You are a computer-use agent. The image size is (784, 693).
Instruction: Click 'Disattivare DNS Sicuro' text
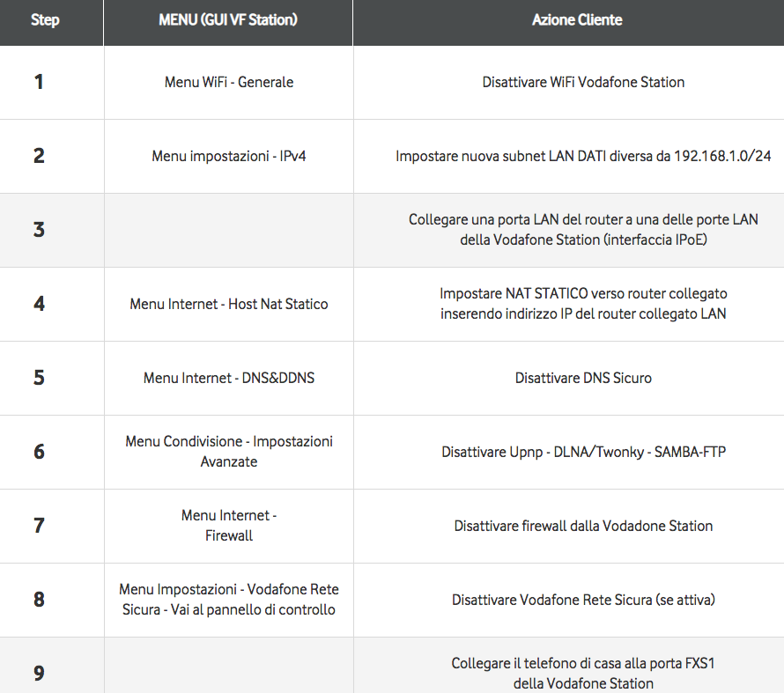(583, 378)
